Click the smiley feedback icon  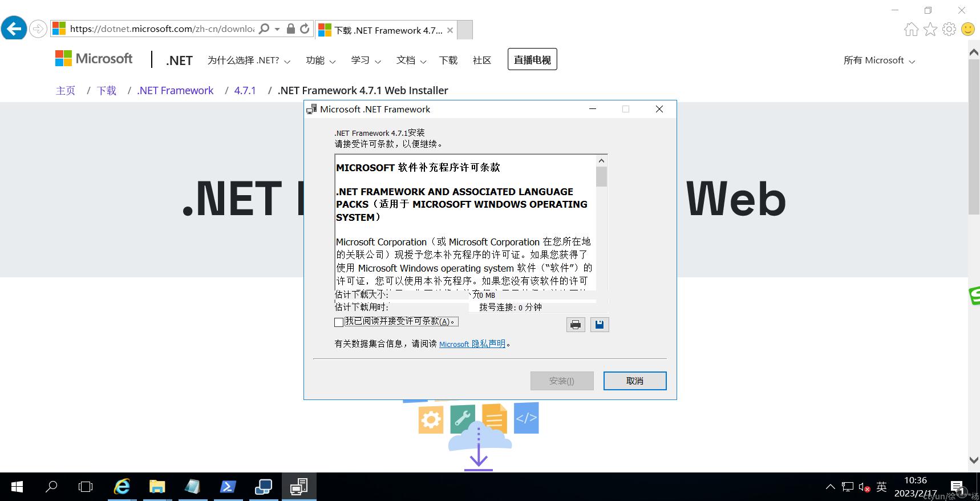click(968, 29)
